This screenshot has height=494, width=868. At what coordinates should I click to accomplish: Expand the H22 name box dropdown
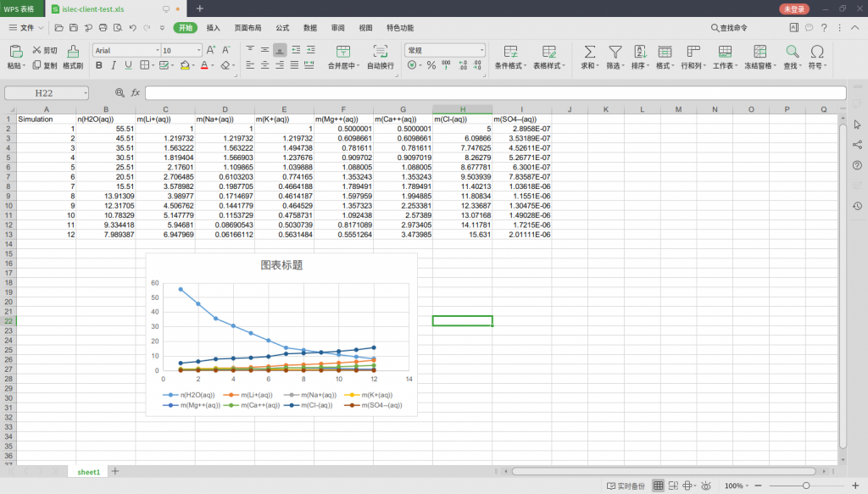click(x=86, y=93)
